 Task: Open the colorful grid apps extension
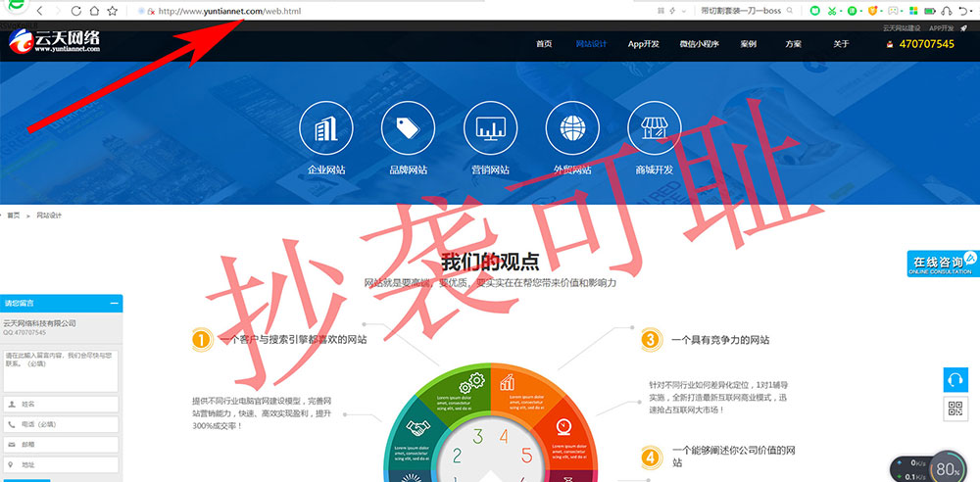(913, 11)
